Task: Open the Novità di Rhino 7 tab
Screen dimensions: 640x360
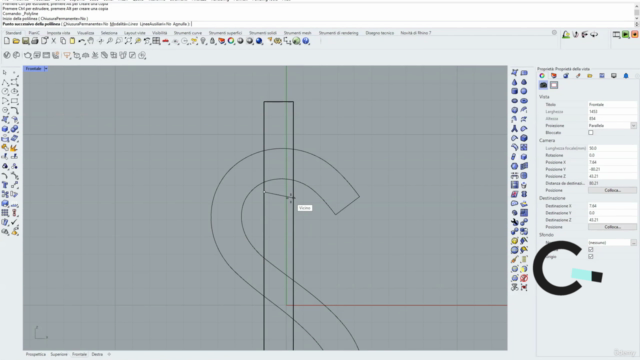Action: click(x=416, y=33)
